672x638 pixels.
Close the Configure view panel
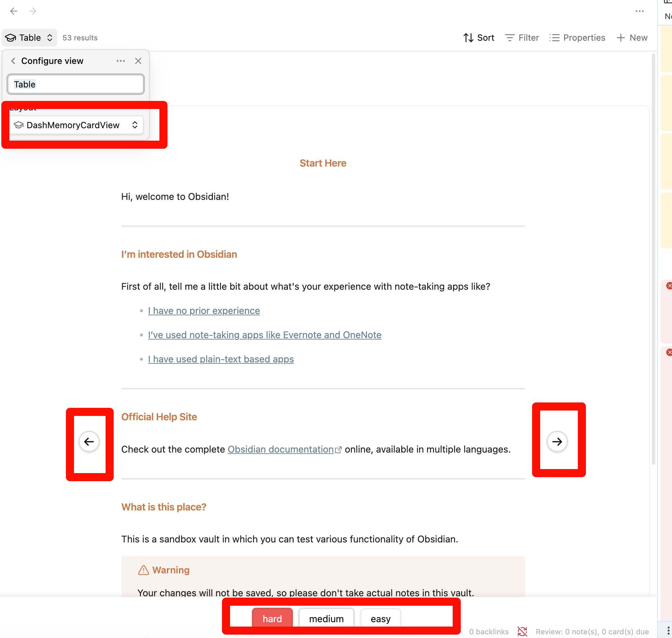[x=138, y=61]
